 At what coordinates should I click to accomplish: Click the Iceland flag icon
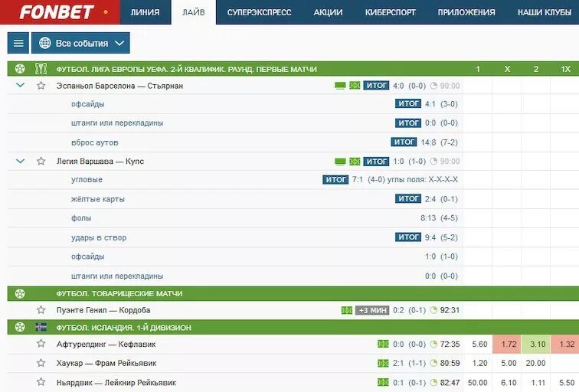click(41, 327)
